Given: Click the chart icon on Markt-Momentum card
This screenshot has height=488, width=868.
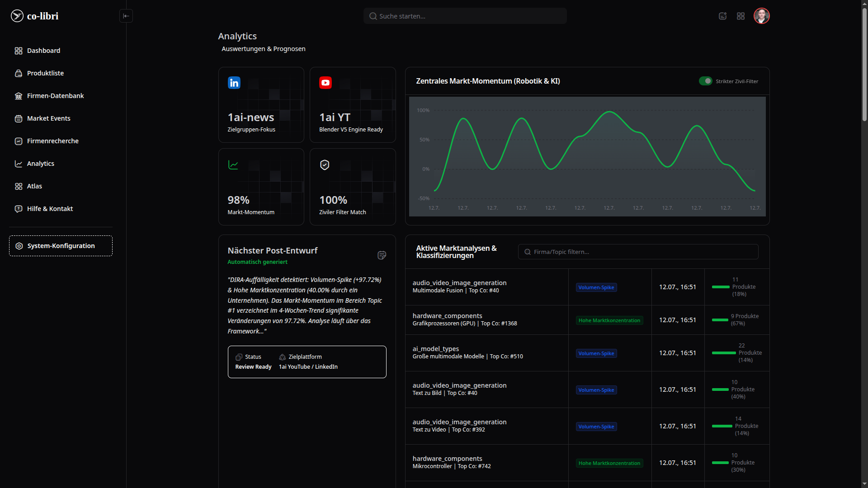Looking at the screenshot, I should click(x=233, y=165).
